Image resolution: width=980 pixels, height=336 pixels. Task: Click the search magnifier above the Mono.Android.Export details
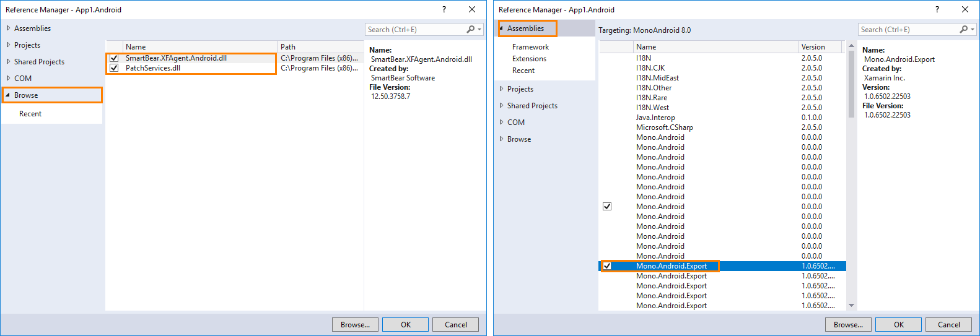click(964, 30)
